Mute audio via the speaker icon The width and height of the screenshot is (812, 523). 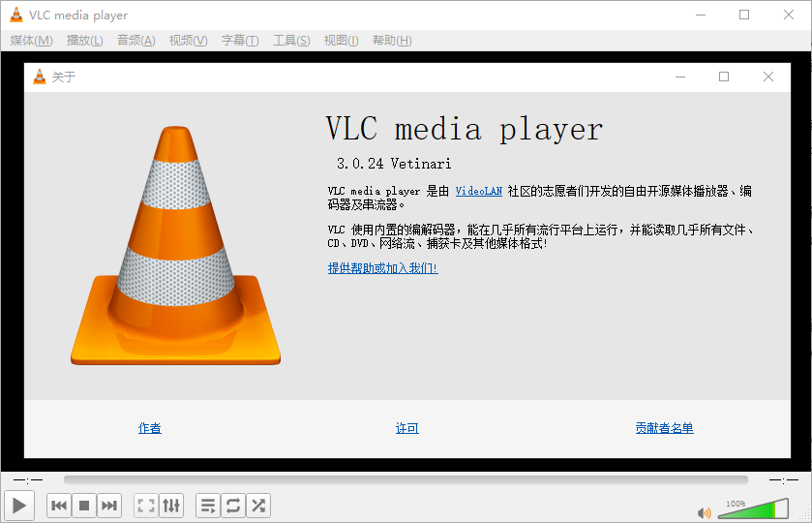pyautogui.click(x=704, y=513)
